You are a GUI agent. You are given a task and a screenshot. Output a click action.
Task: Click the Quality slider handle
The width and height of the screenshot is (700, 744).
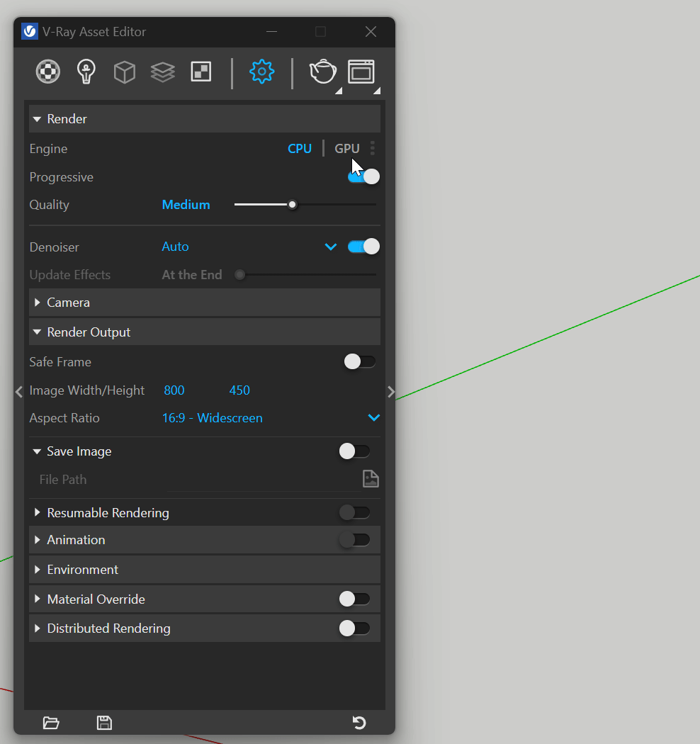292,205
